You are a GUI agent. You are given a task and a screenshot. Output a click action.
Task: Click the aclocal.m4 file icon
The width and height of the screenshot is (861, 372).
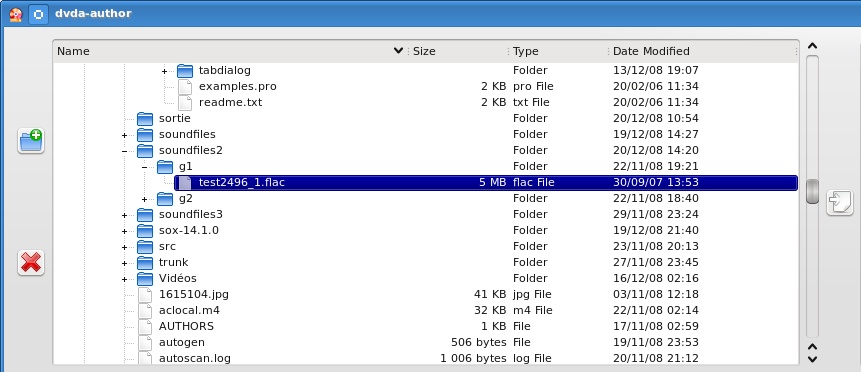click(145, 310)
